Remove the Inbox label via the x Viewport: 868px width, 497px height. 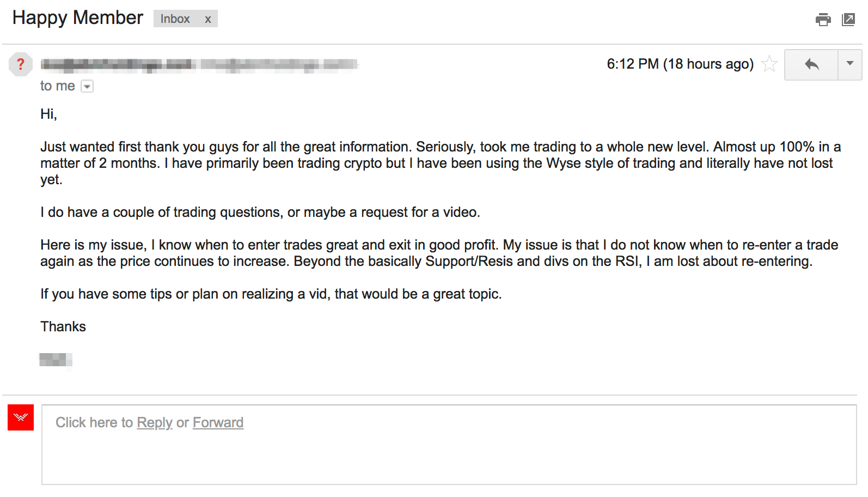coord(209,19)
